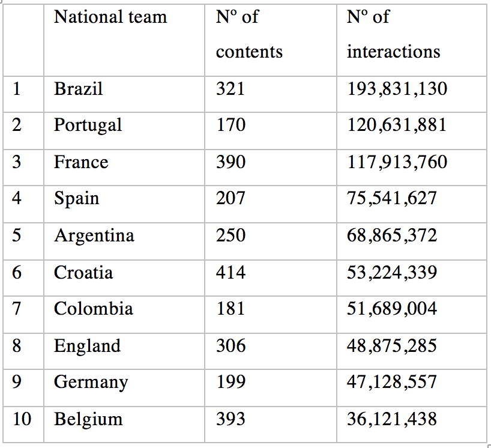The width and height of the screenshot is (491, 448).
Task: Click the Colombia row name cell
Action: (x=124, y=315)
